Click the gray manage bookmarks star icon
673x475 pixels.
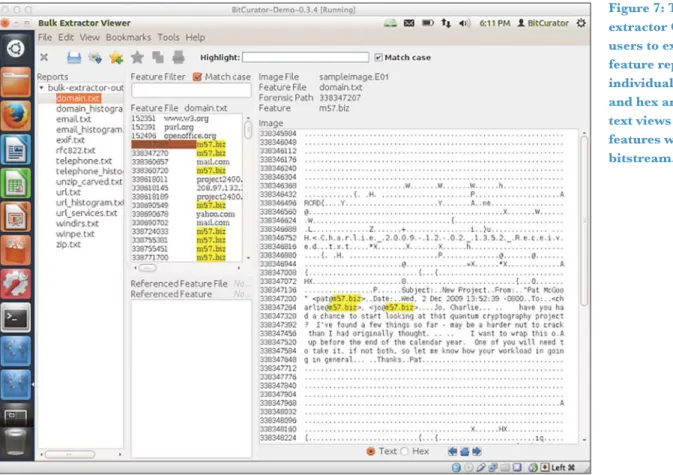pyautogui.click(x=137, y=57)
